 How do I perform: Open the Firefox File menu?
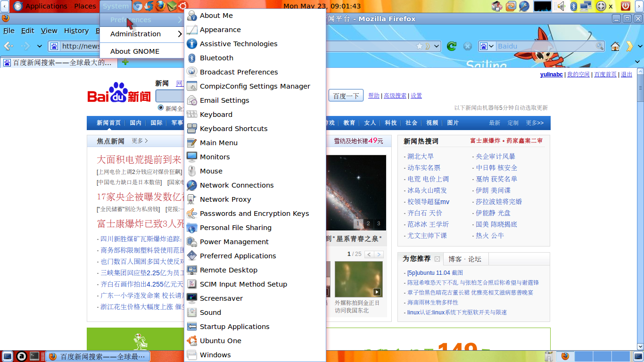[9, 31]
